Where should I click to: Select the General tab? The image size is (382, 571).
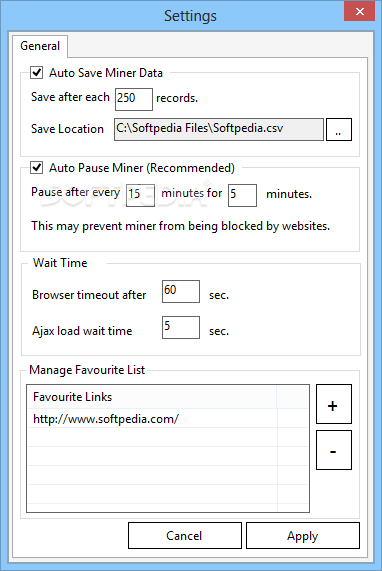(x=40, y=46)
